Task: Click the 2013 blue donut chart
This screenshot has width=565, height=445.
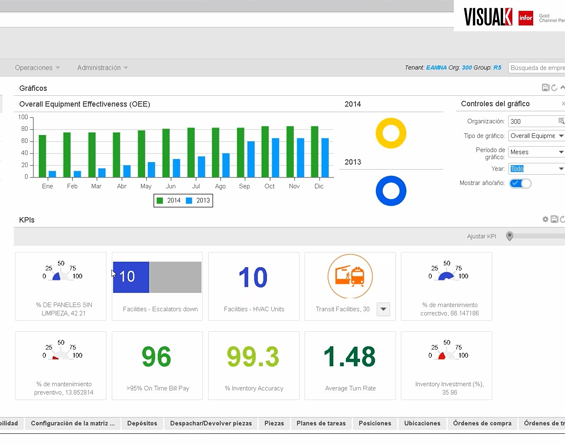Action: pos(391,191)
